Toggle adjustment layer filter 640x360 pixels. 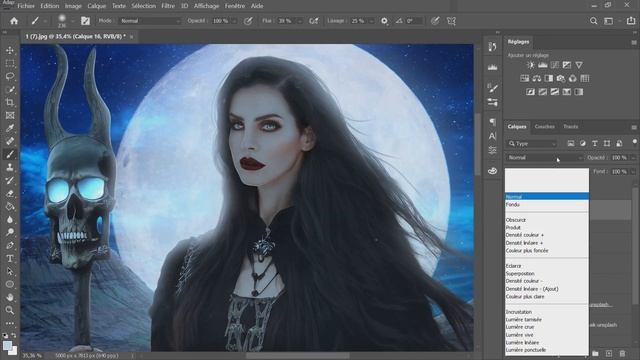point(583,143)
